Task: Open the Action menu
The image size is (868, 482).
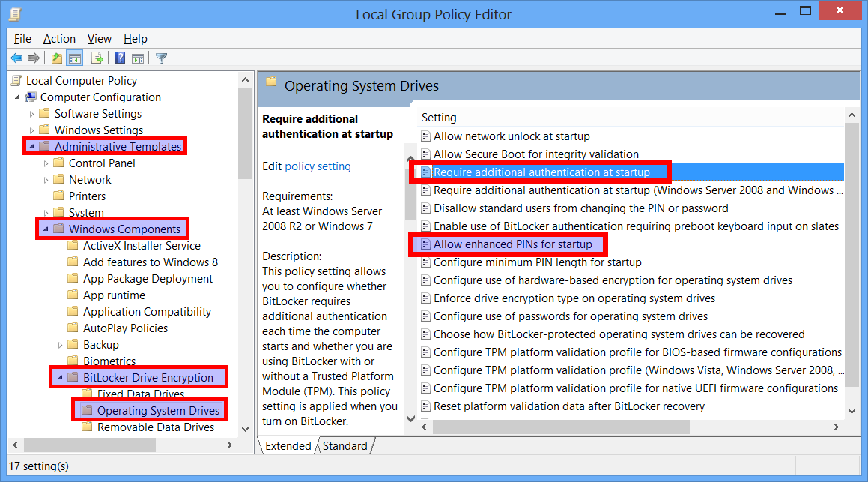Action: [59, 38]
